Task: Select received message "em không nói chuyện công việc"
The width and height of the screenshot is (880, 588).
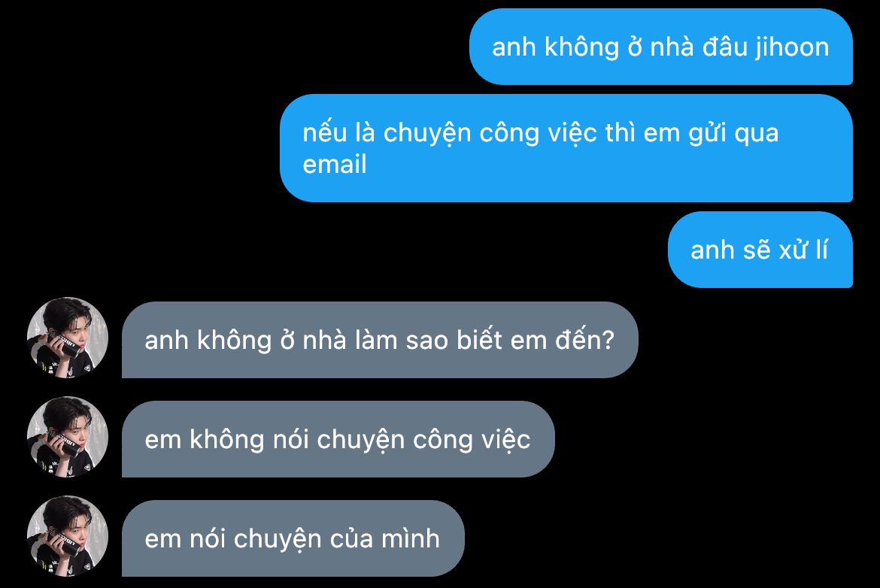Action: pos(338,439)
